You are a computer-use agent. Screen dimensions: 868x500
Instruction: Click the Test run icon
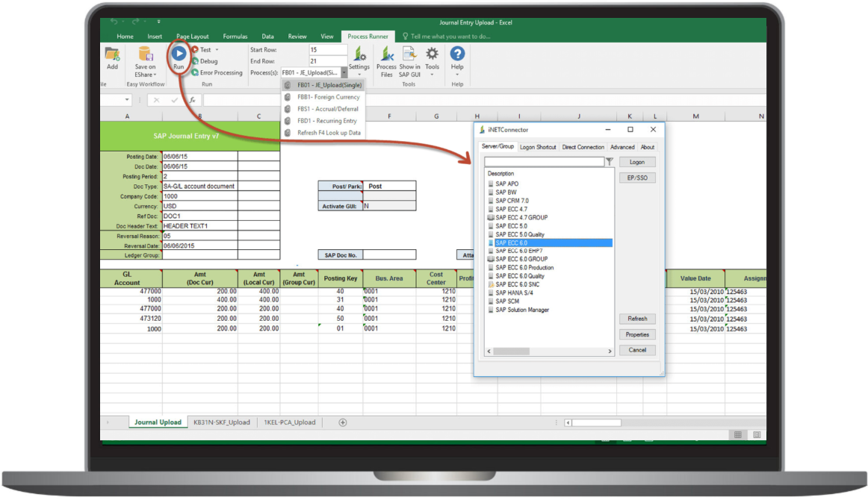tap(195, 50)
